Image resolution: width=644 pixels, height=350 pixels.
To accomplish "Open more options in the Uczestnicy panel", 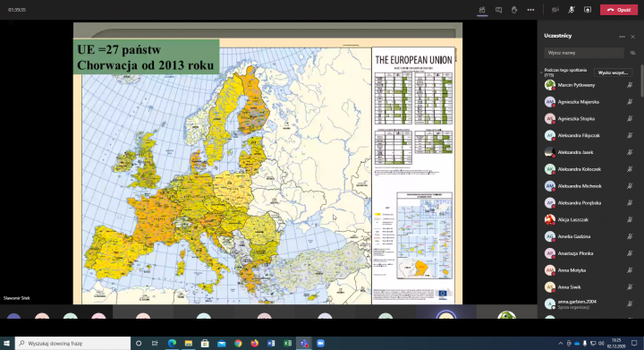I will pyautogui.click(x=622, y=37).
